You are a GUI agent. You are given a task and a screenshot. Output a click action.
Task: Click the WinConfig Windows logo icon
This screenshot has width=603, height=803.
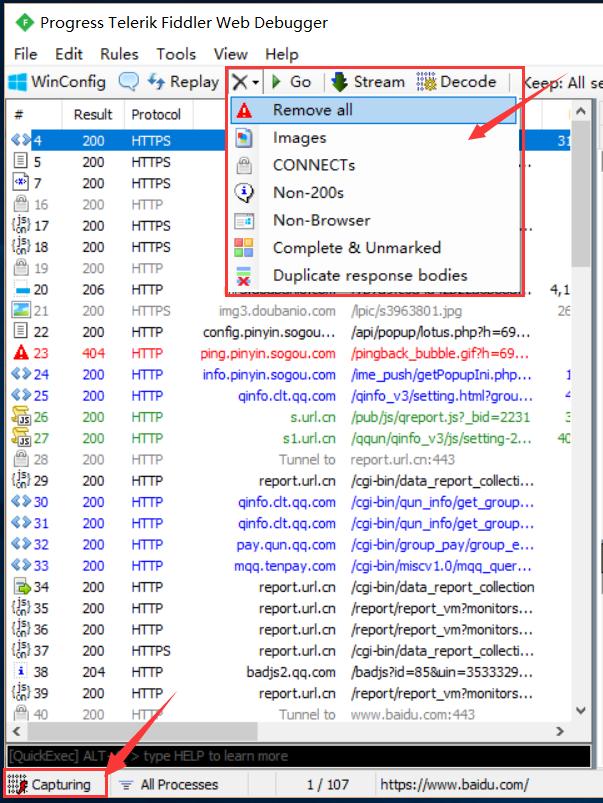[x=17, y=82]
